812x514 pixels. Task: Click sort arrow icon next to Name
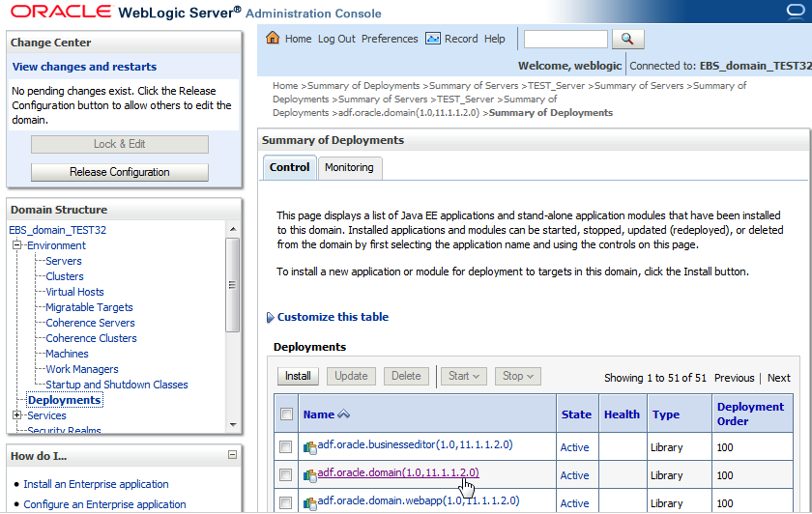(343, 414)
